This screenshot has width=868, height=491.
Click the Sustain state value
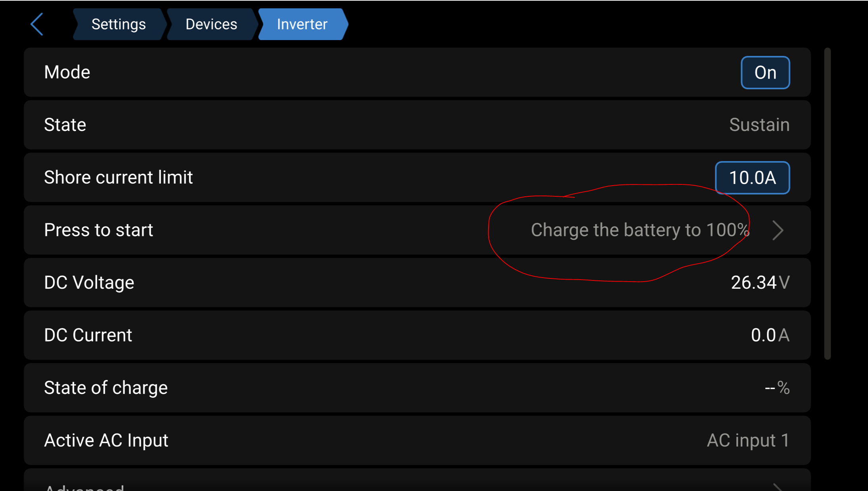pyautogui.click(x=759, y=125)
